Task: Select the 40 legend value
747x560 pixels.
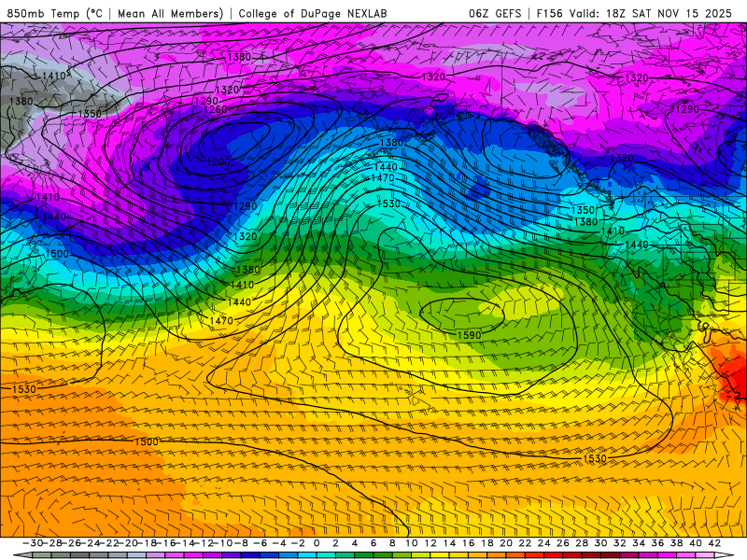Action: pyautogui.click(x=696, y=543)
